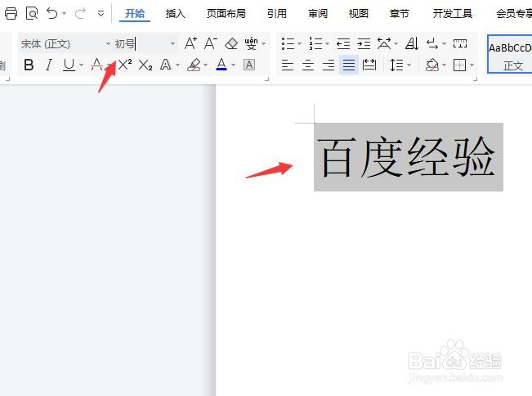The image size is (532, 396).
Task: Open the 插入 tab
Action: click(x=176, y=14)
